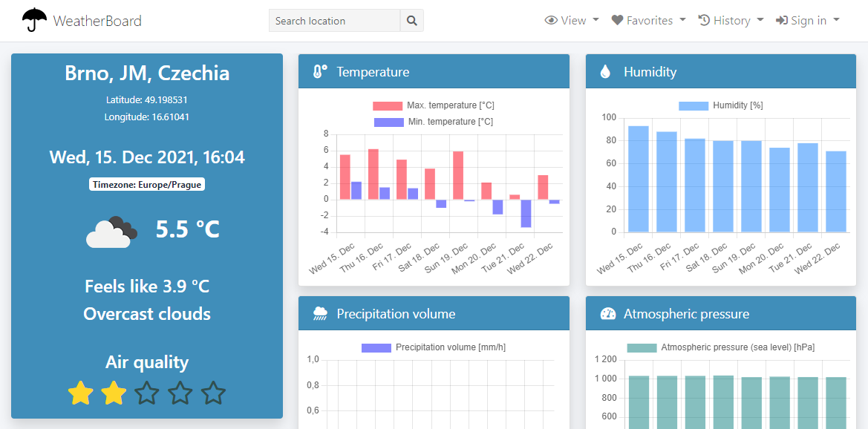This screenshot has height=429, width=868.
Task: Click the Search location input field
Action: tap(334, 20)
